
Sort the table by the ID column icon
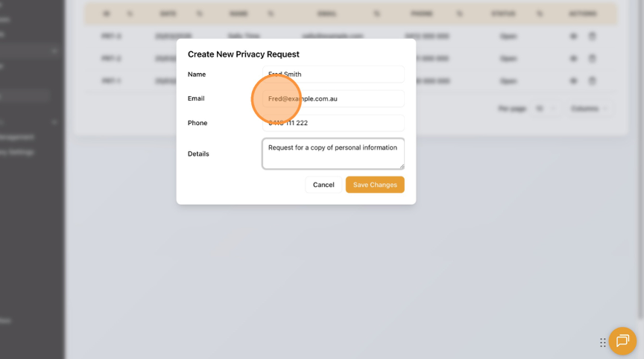coord(130,13)
